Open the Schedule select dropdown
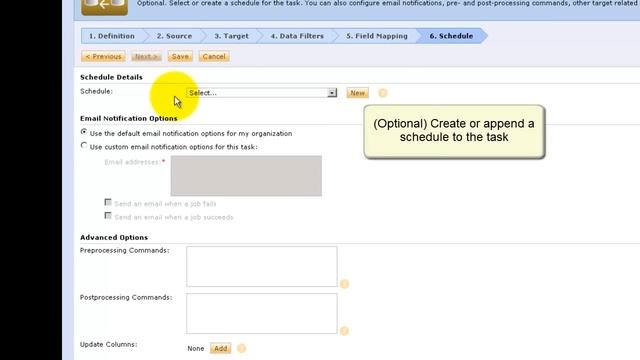 pos(261,93)
